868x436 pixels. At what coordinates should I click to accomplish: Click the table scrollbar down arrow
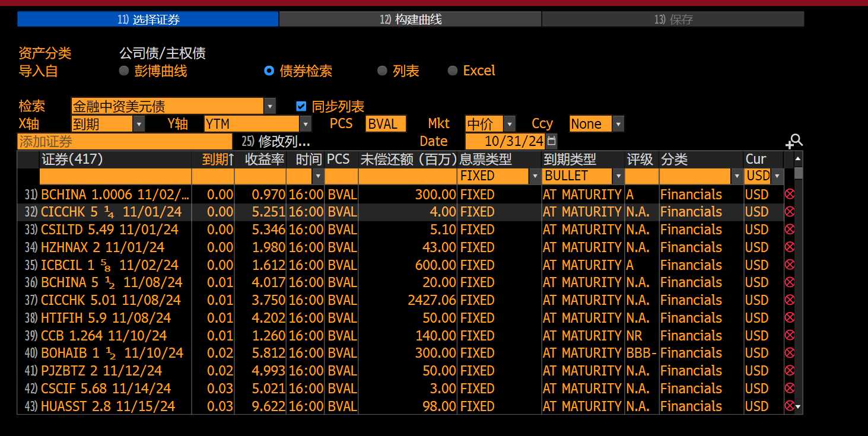point(798,407)
